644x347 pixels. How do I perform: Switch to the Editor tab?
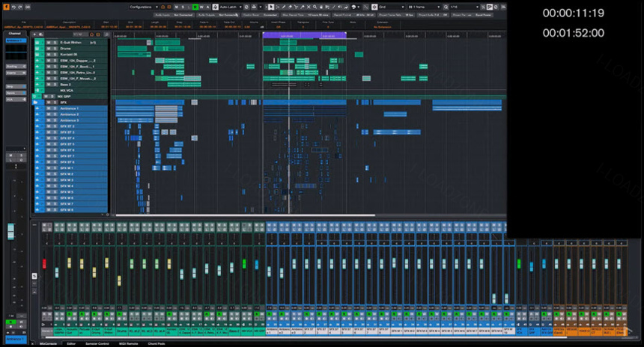71,344
